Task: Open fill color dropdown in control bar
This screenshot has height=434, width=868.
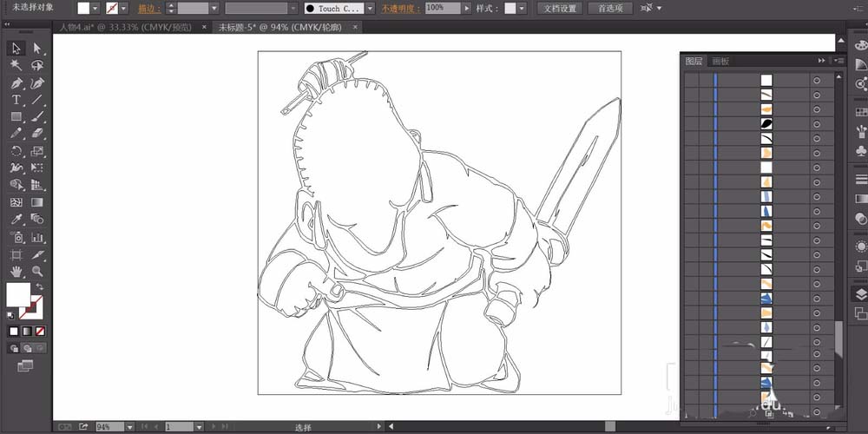Action: 95,9
